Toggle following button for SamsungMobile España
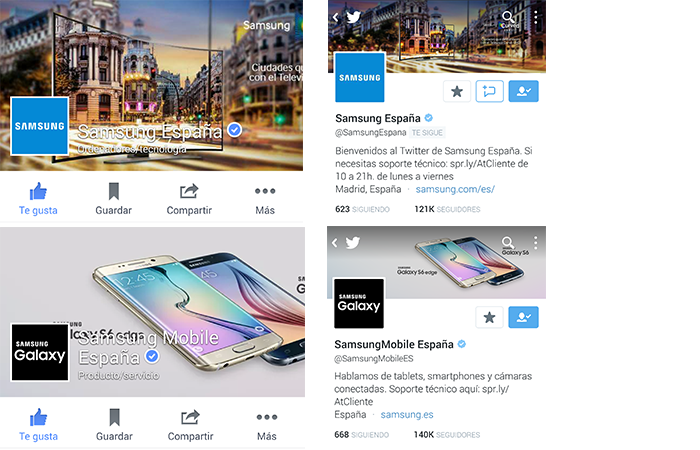The width and height of the screenshot is (700, 450). tap(524, 317)
